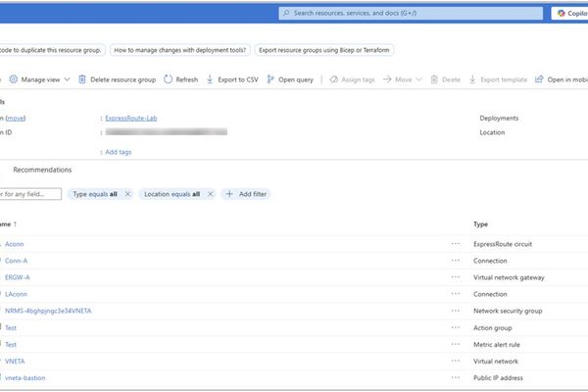The height and width of the screenshot is (392, 588).
Task: Click the Open query branch icon
Action: coord(270,79)
